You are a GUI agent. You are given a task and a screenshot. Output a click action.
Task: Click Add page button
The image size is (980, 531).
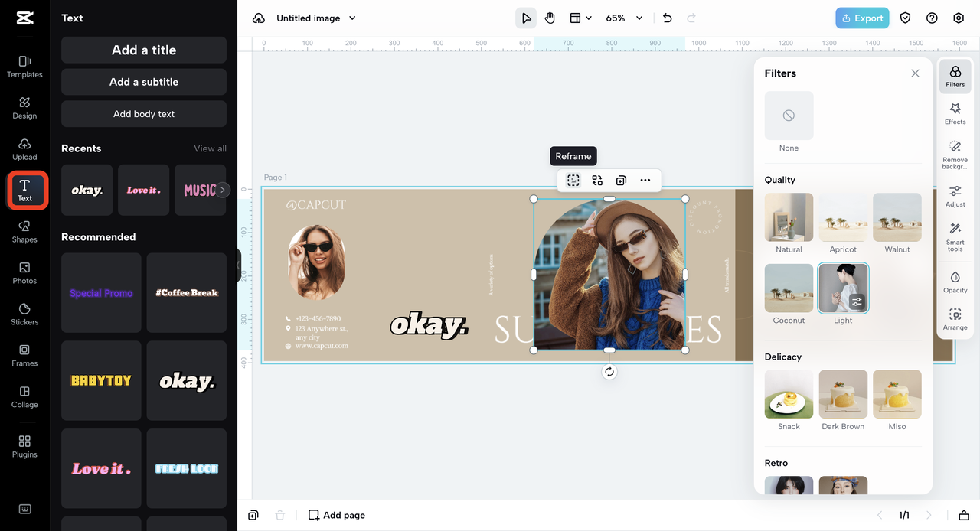tap(336, 515)
